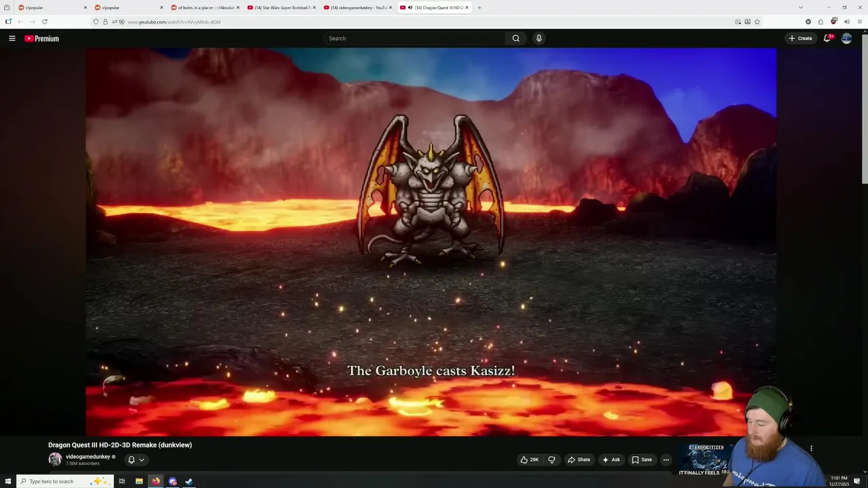The image size is (868, 488).
Task: Click the Ask button
Action: pos(611,460)
